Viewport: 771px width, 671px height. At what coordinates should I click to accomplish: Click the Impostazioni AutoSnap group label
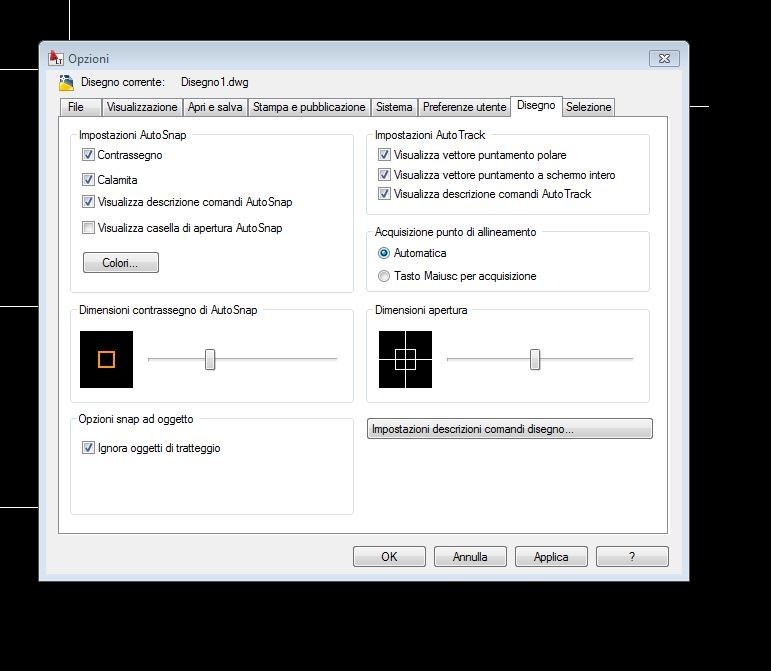(x=133, y=135)
